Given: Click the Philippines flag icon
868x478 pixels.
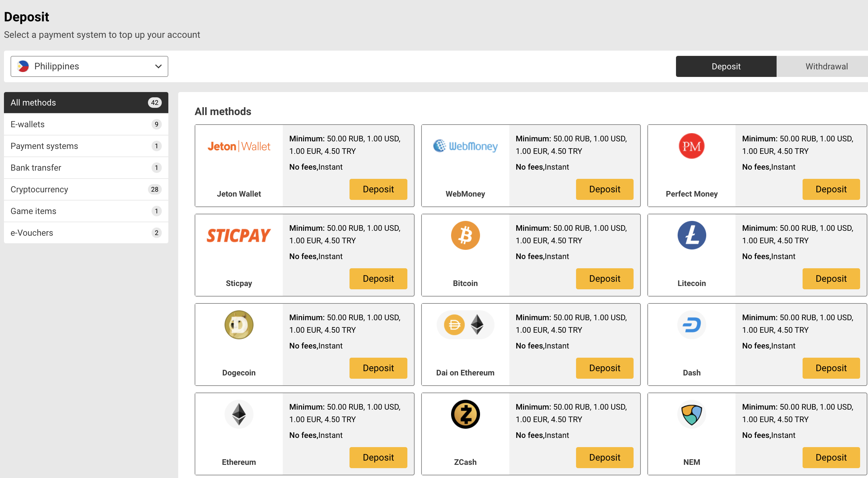Looking at the screenshot, I should click(x=23, y=66).
